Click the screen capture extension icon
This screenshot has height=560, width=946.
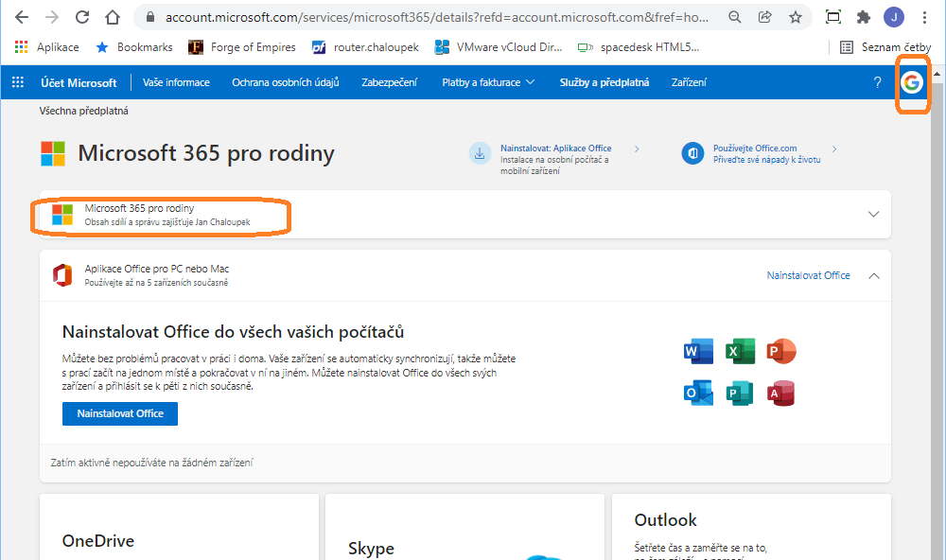pos(833,17)
